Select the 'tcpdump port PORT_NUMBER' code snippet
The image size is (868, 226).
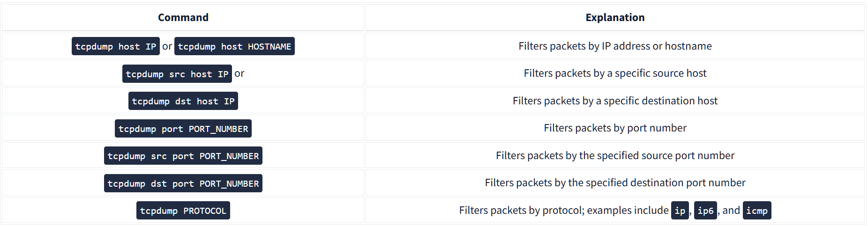[183, 129]
